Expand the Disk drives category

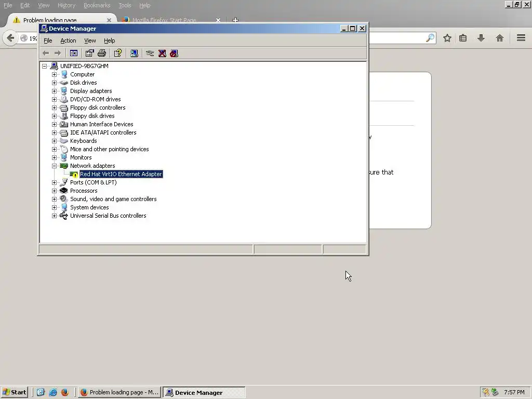pos(54,83)
